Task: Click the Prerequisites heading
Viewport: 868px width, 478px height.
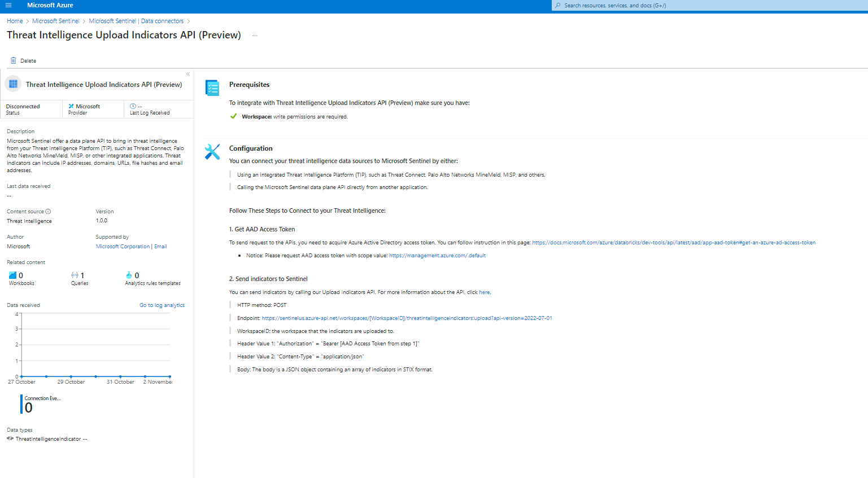Action: (x=249, y=85)
